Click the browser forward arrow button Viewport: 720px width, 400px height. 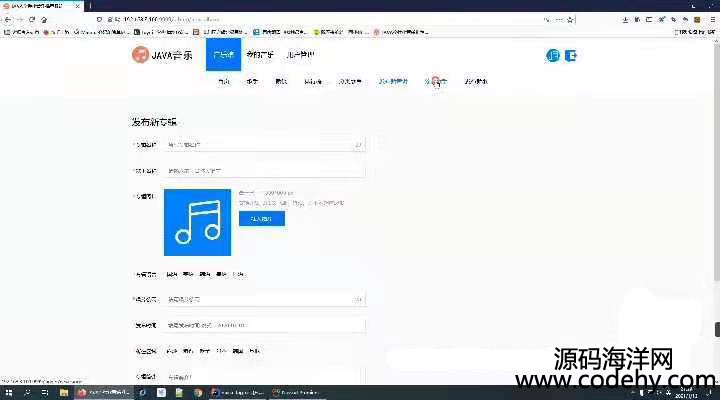point(20,20)
